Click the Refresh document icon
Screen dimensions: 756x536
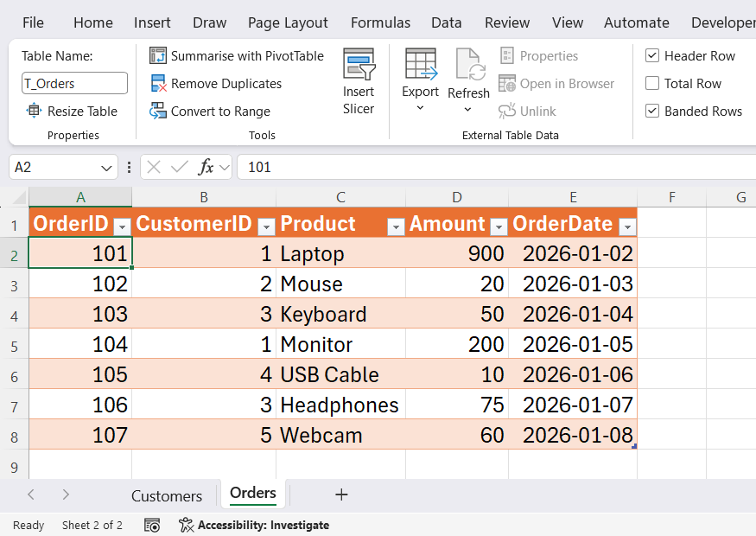click(470, 64)
